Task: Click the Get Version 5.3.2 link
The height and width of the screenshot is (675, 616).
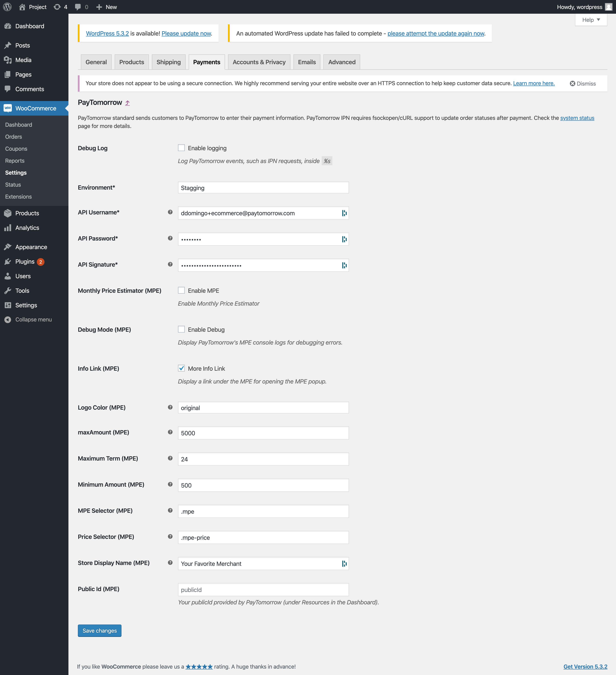Action: (x=585, y=666)
